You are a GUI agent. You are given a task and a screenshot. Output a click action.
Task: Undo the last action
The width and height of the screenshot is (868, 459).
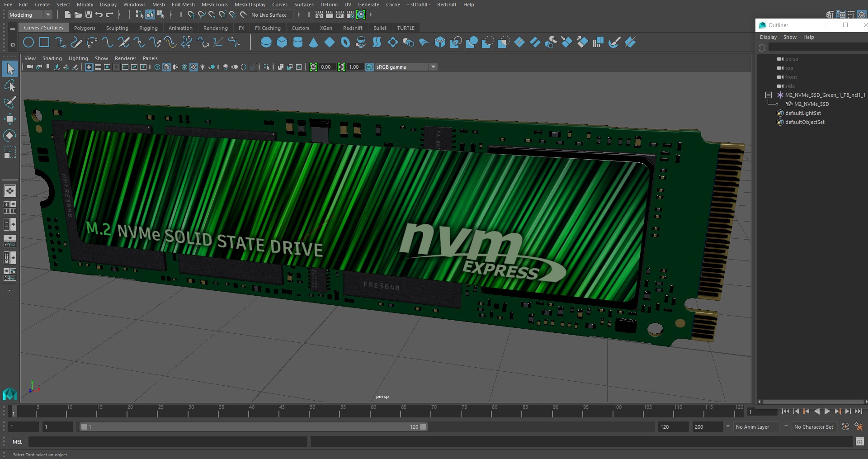tap(99, 15)
